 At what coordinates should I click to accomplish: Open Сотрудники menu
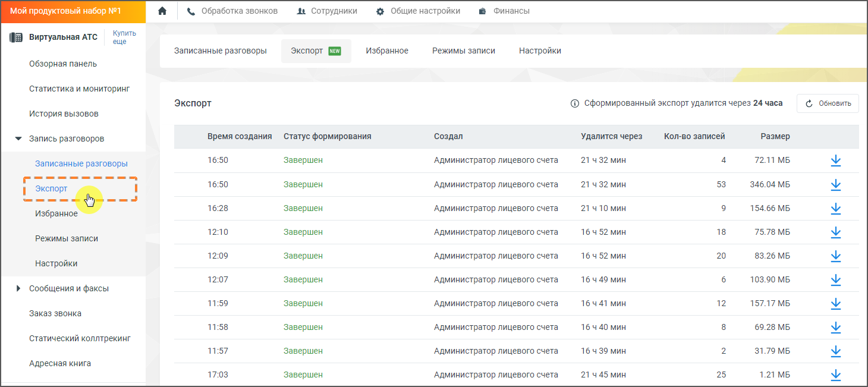[327, 11]
